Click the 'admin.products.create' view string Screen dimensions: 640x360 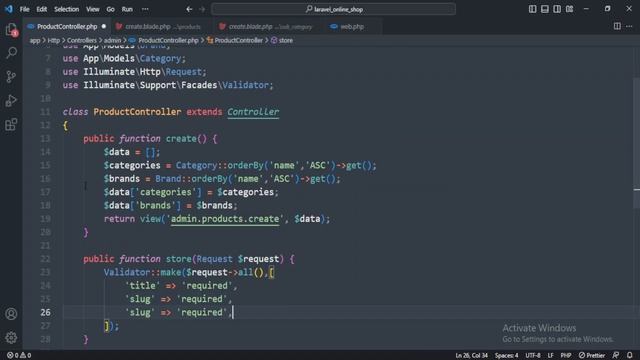coord(225,219)
